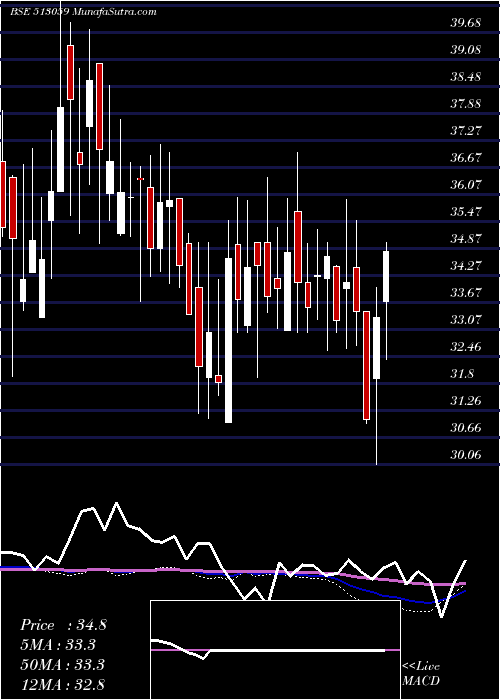Click the 30.06 price axis label
The width and height of the screenshot is (500, 700).
coord(466,454)
